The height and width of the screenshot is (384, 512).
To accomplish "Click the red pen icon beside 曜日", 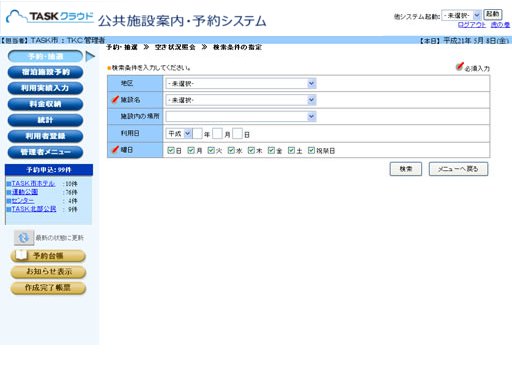I will tap(115, 150).
